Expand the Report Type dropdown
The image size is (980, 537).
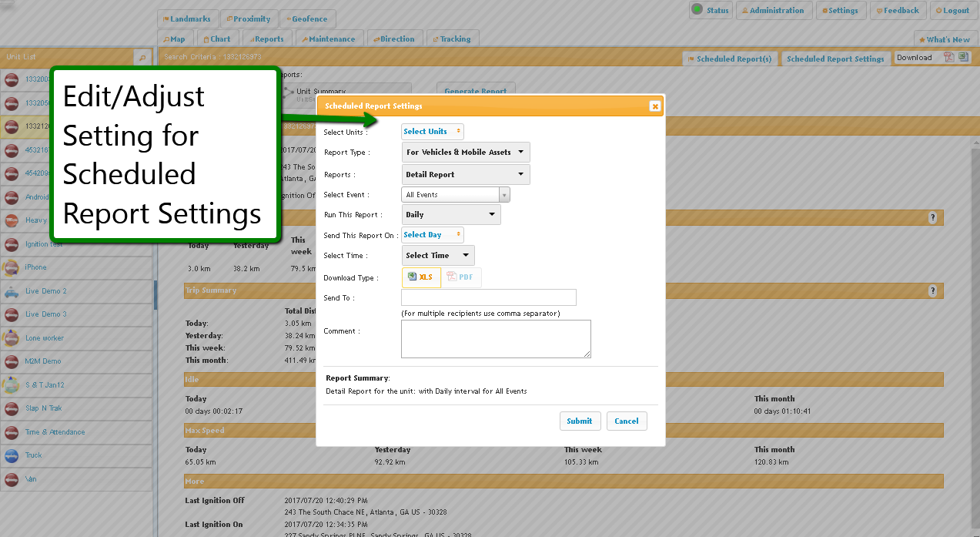[466, 153]
